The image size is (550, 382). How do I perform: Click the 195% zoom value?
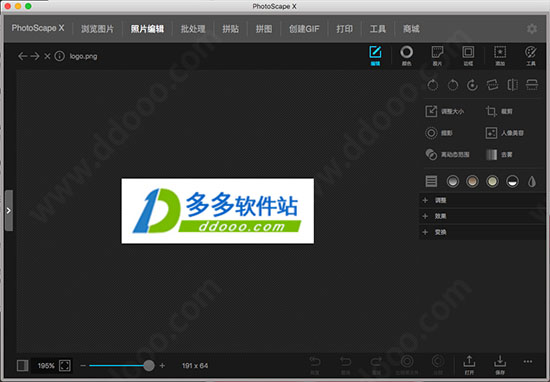(46, 366)
